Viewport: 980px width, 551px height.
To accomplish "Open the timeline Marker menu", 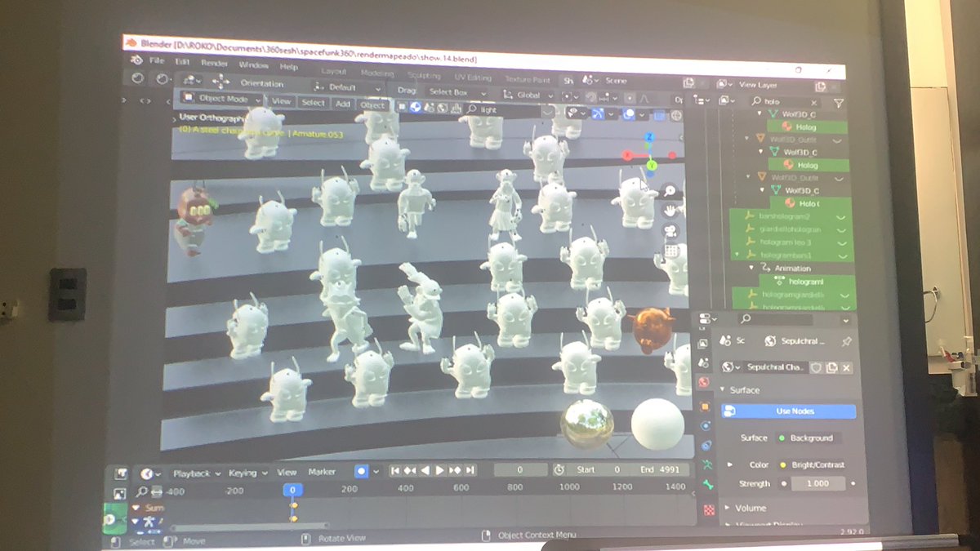I will click(x=322, y=472).
